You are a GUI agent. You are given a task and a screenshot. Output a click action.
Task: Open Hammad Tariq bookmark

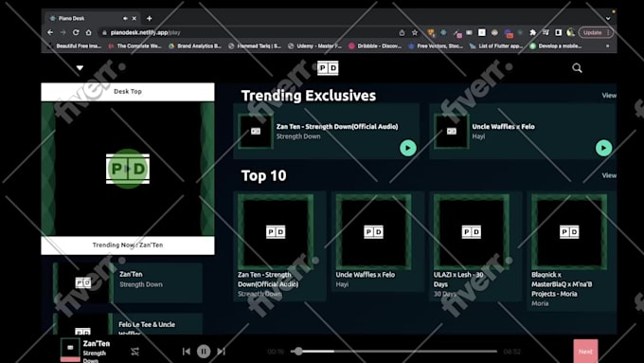pyautogui.click(x=255, y=46)
